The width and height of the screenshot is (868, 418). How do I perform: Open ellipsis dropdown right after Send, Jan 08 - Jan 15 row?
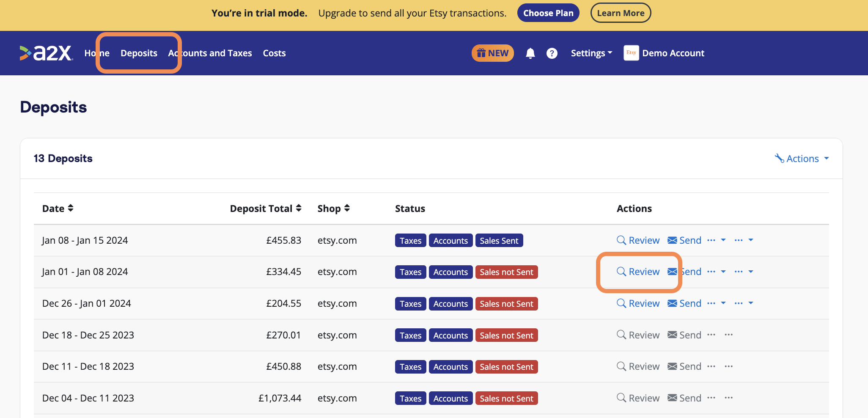point(717,240)
